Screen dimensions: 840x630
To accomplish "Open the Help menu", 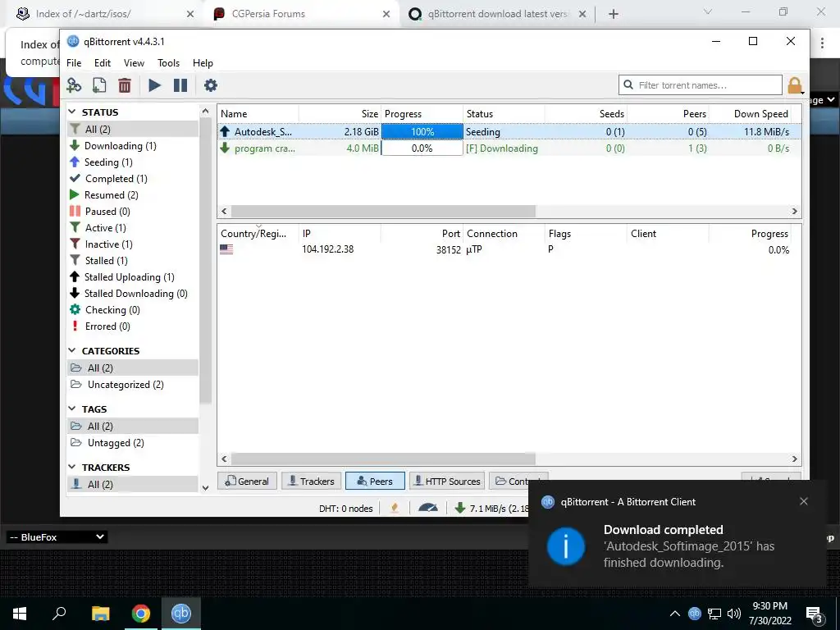I will (x=203, y=62).
